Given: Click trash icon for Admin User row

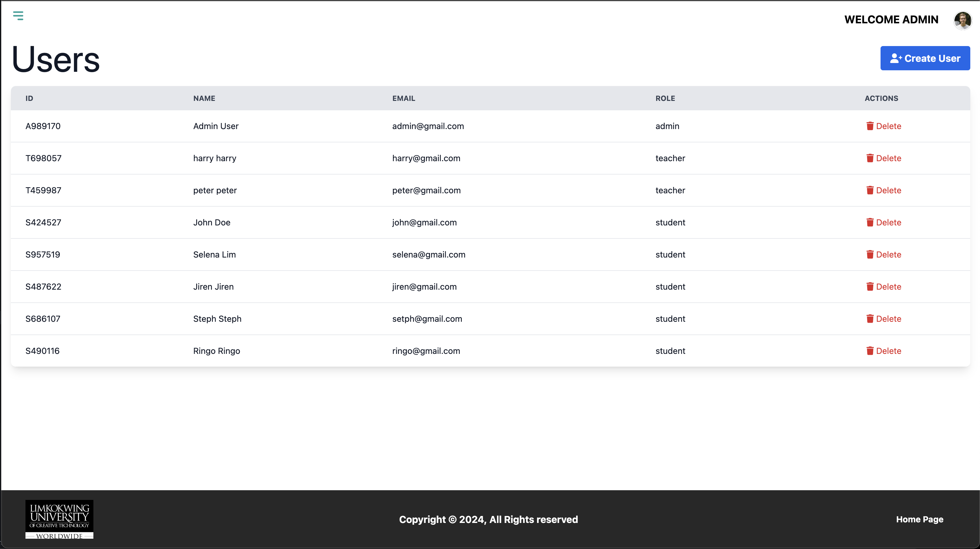Looking at the screenshot, I should [870, 126].
